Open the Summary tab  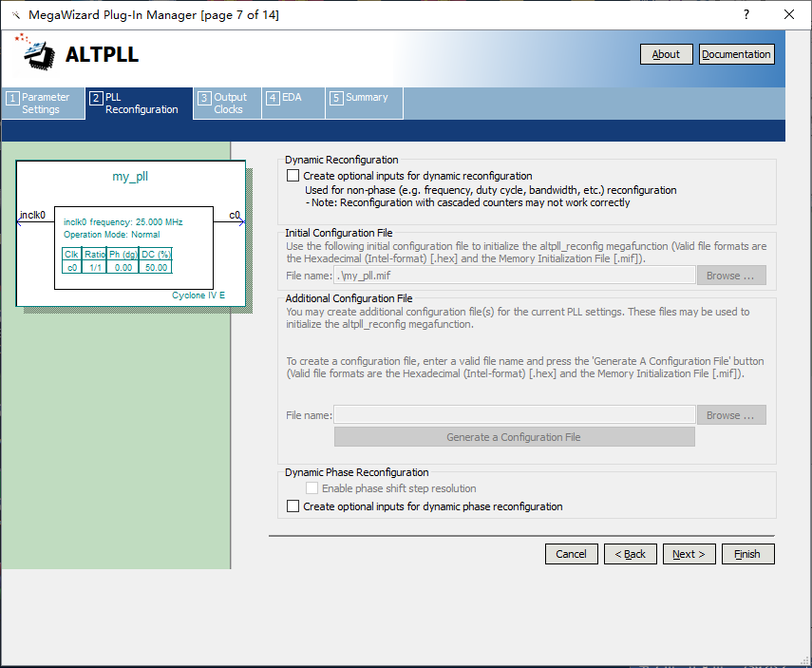[366, 98]
